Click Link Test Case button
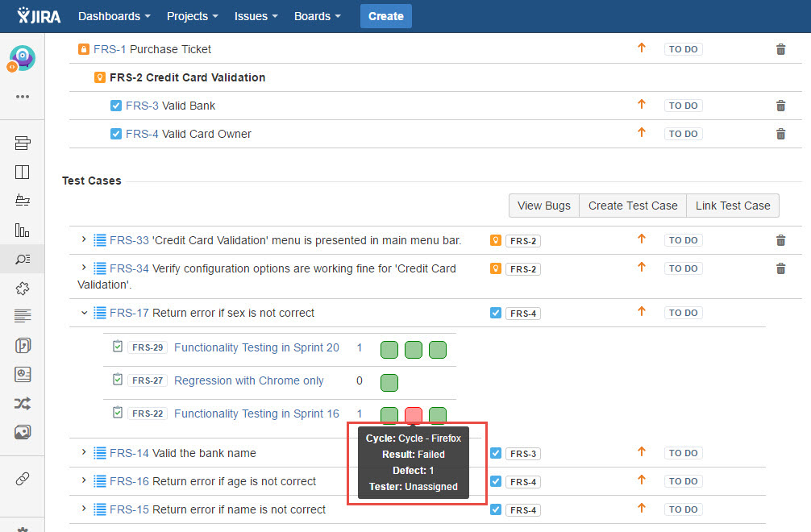The image size is (811, 532). click(732, 206)
